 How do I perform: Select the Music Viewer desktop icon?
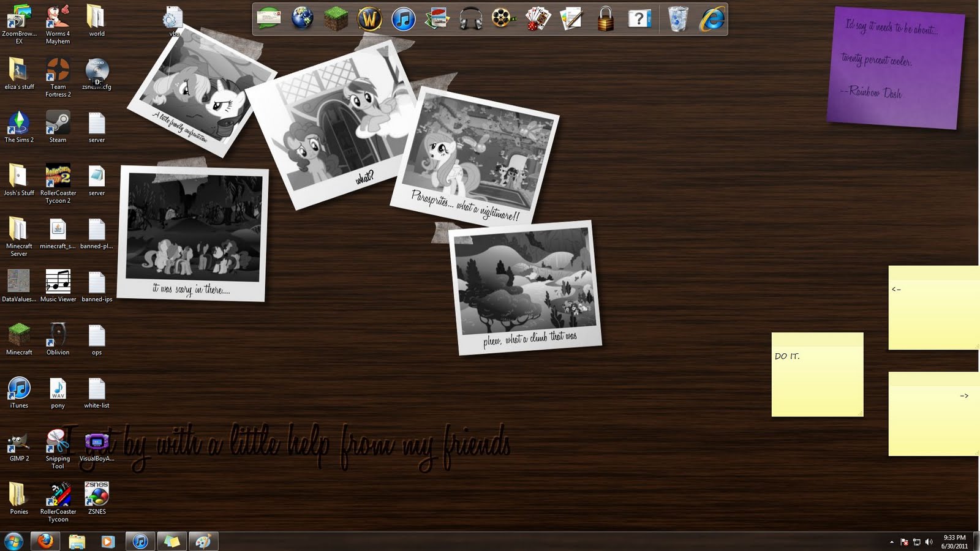[58, 286]
